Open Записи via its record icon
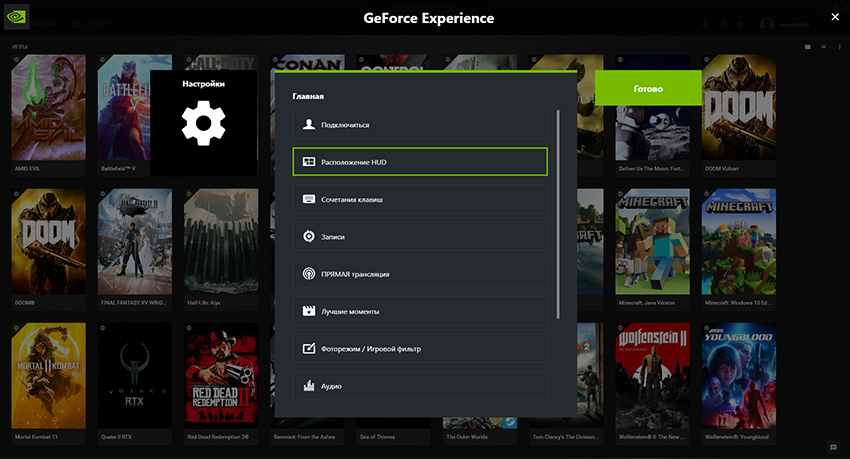This screenshot has height=459, width=850. pyautogui.click(x=309, y=237)
